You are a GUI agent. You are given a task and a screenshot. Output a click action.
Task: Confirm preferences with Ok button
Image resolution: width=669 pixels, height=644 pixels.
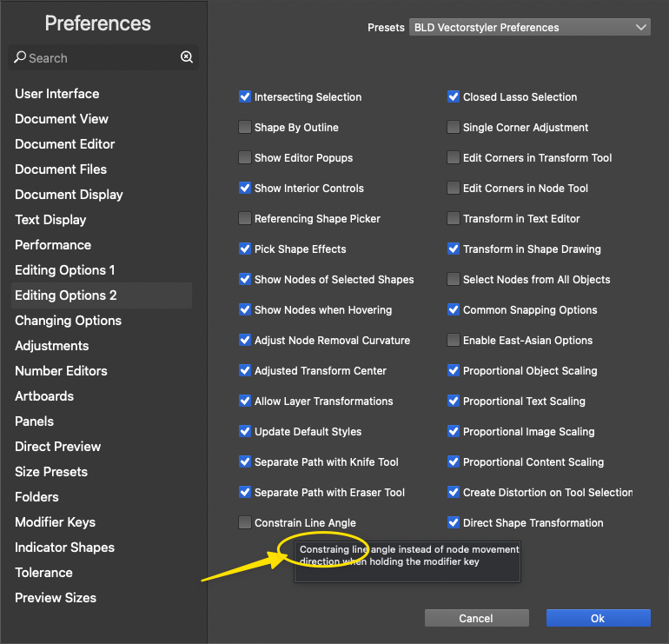pyautogui.click(x=598, y=618)
